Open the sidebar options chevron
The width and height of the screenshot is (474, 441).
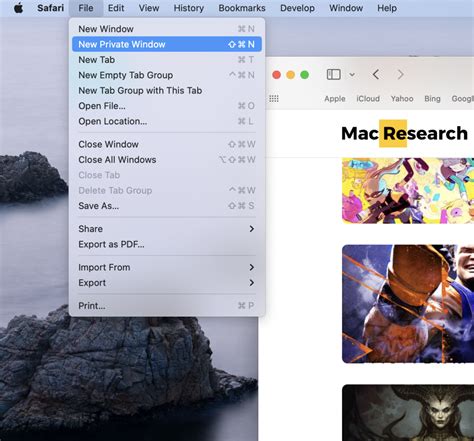[352, 75]
